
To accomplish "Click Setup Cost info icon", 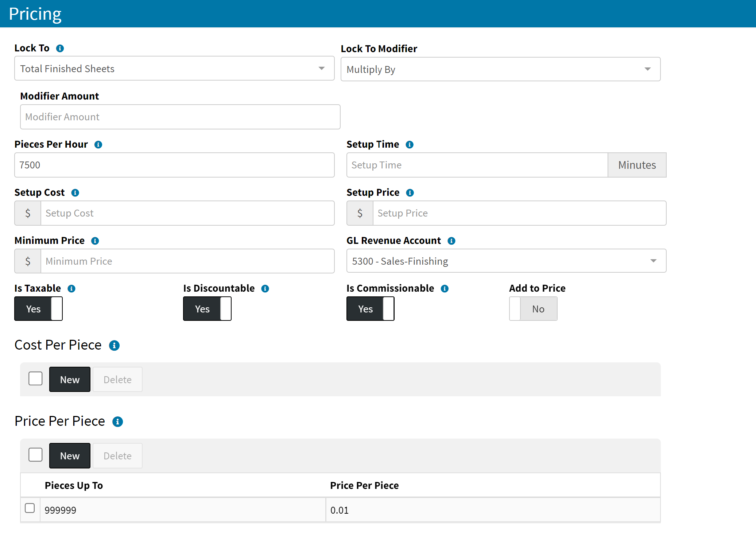I will coord(75,192).
